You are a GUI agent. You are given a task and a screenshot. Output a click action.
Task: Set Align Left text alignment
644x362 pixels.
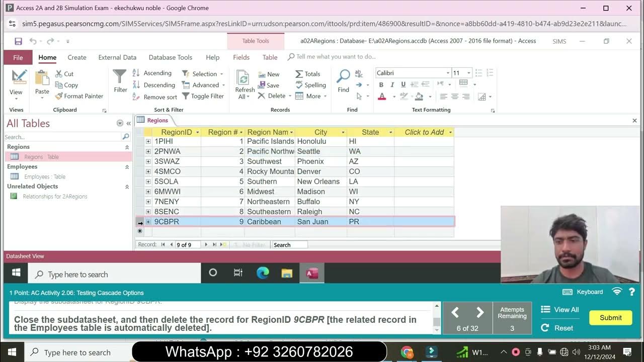[x=444, y=97]
